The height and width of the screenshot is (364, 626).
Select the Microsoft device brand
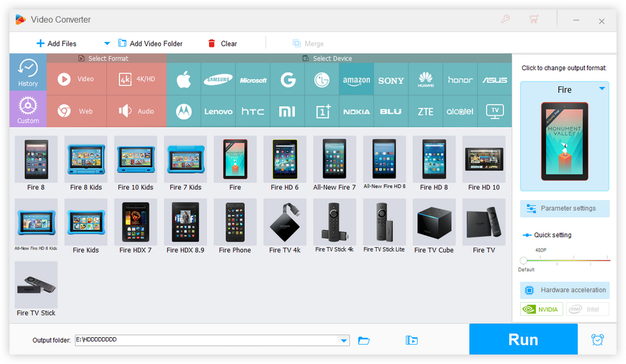click(253, 79)
